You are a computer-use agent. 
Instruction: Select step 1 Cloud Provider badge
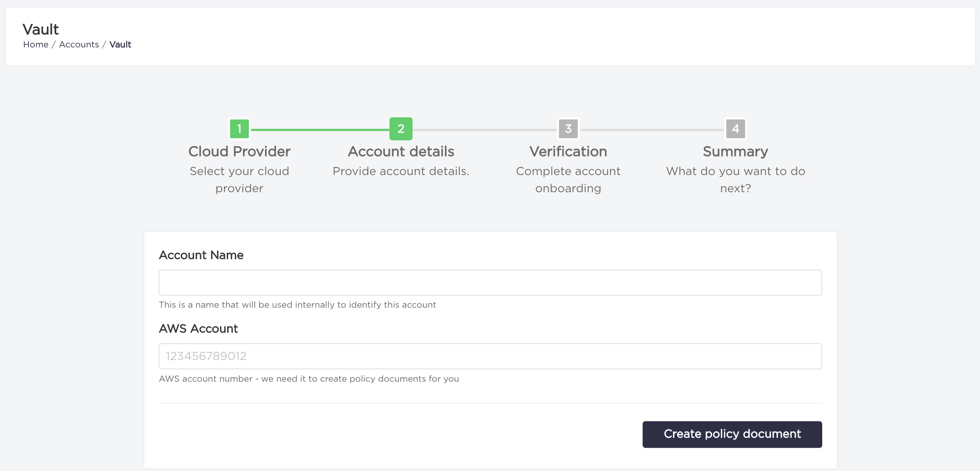point(239,128)
